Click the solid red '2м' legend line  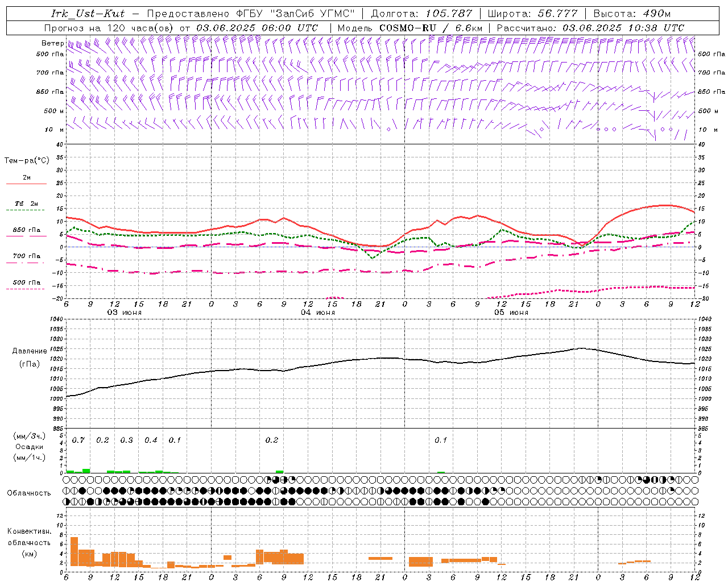[x=26, y=184]
